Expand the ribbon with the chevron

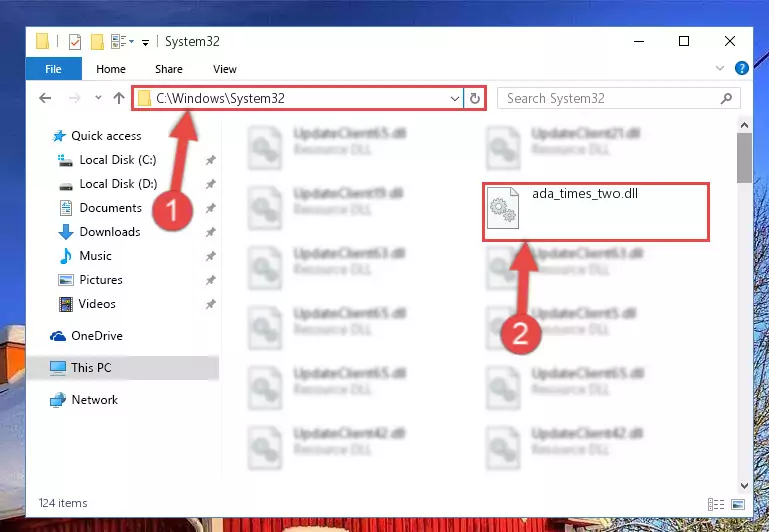(x=719, y=68)
